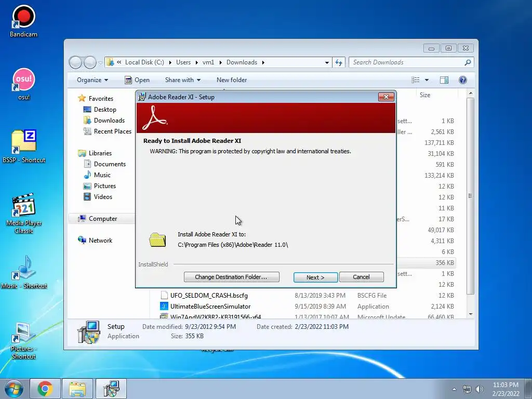Open the recent pages dropdown arrow
Screen dimensions: 532x399
(x=100, y=62)
